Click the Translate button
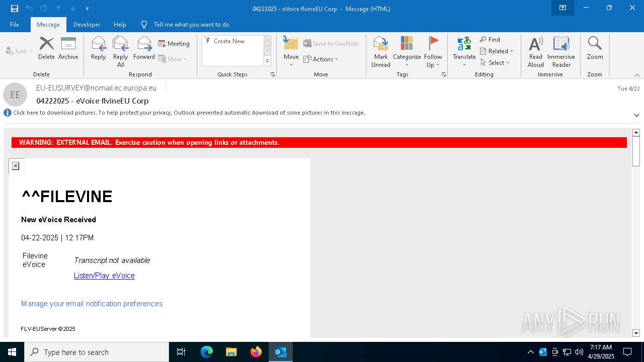Viewport: 644px width, 362px height. [464, 51]
